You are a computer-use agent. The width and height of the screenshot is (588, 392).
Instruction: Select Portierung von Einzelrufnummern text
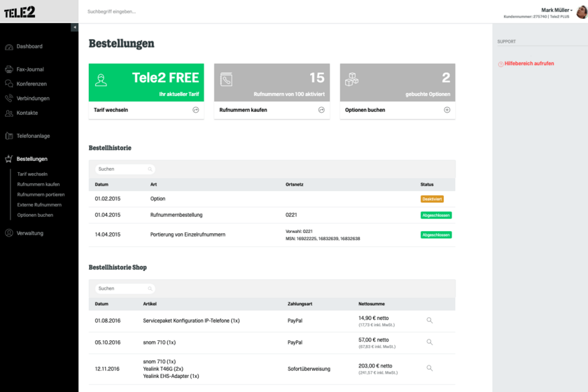(188, 234)
